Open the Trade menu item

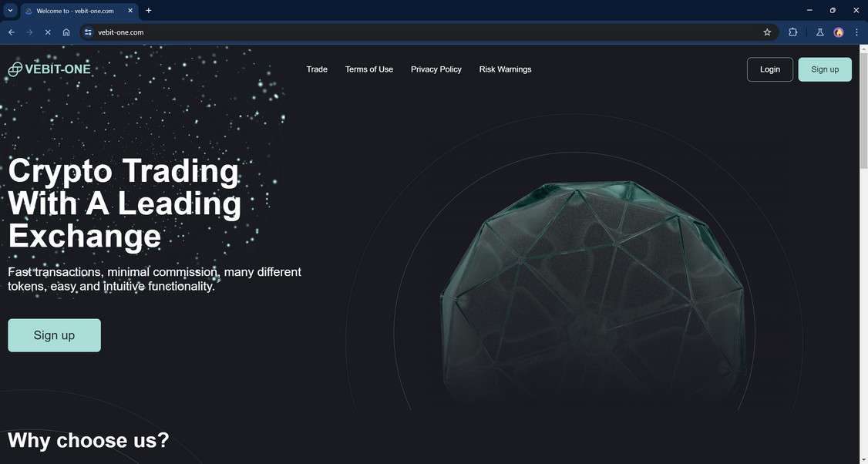317,69
